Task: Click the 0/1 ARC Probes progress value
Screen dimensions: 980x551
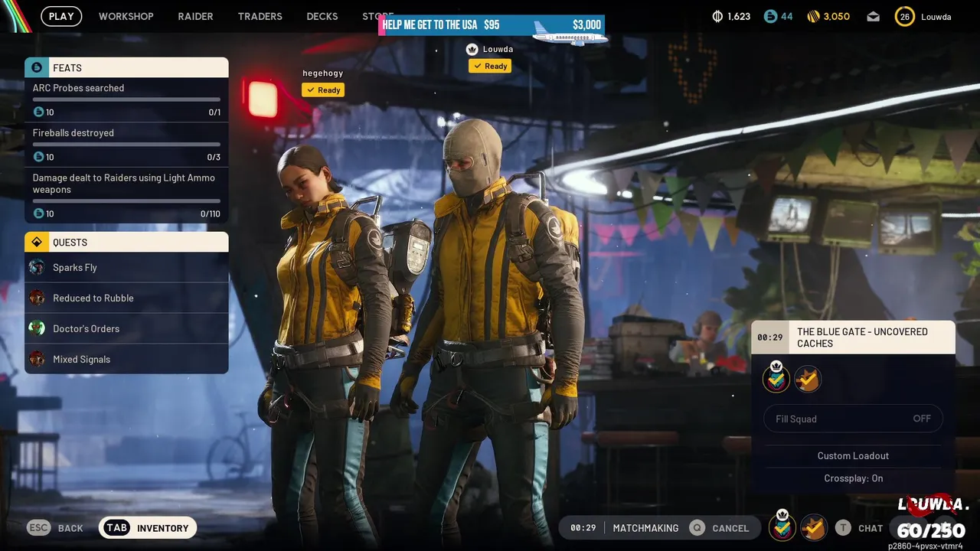Action: click(214, 112)
